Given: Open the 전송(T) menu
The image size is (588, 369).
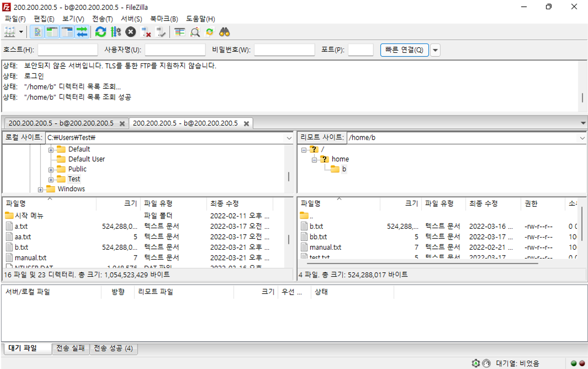Looking at the screenshot, I should click(102, 19).
